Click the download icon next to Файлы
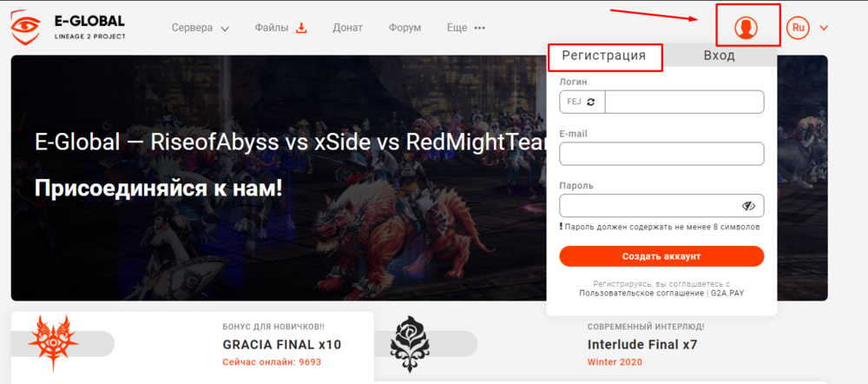This screenshot has height=384, width=868. (301, 28)
